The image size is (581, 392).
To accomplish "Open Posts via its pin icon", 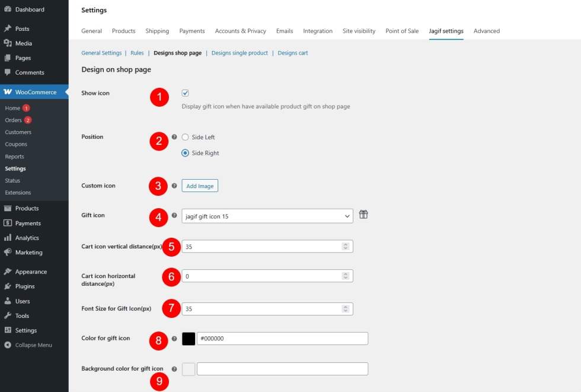I will click(7, 28).
